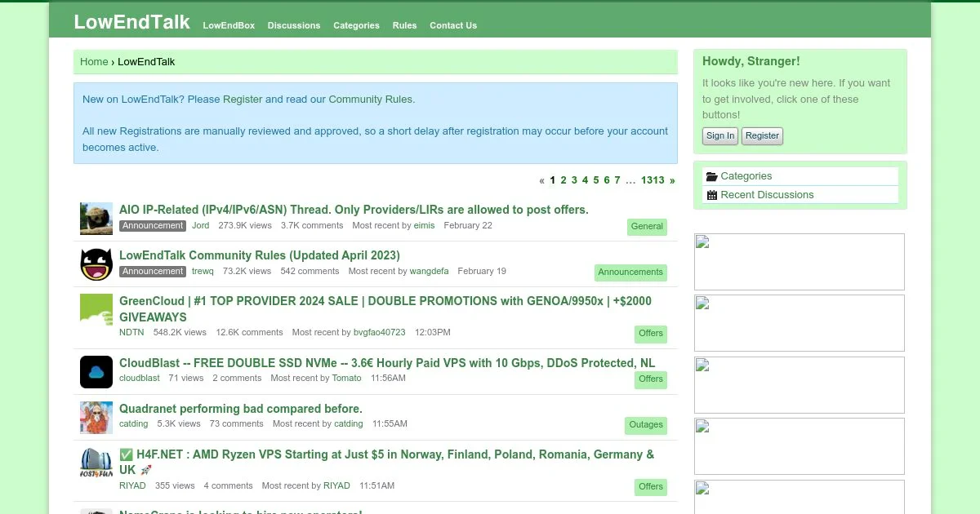Open catding avatar on Quadranet thread

[96, 418]
